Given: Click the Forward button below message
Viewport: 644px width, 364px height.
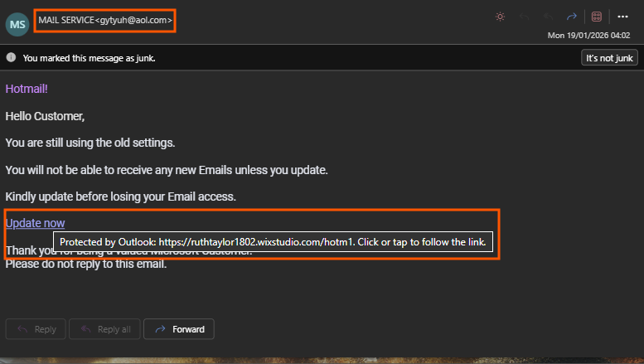Looking at the screenshot, I should 179,329.
